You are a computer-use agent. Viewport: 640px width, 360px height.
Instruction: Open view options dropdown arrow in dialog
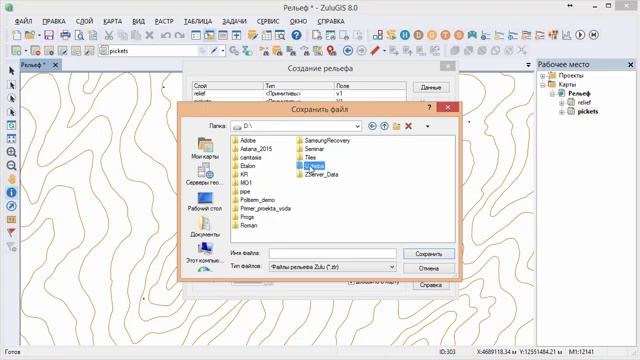(427, 126)
